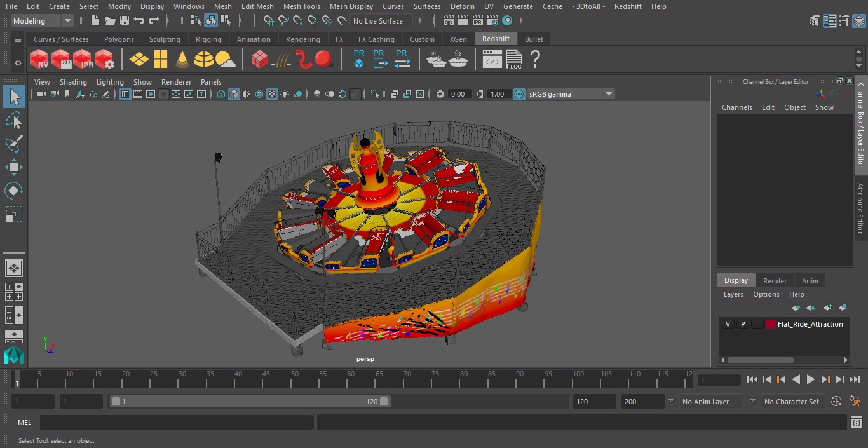Toggle textured display checker icon
The width and height of the screenshot is (868, 448).
click(272, 94)
